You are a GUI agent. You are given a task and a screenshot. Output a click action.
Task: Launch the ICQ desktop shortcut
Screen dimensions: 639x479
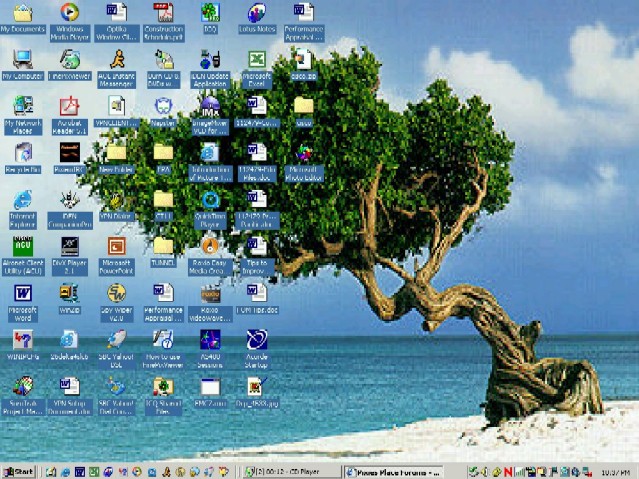pyautogui.click(x=210, y=14)
